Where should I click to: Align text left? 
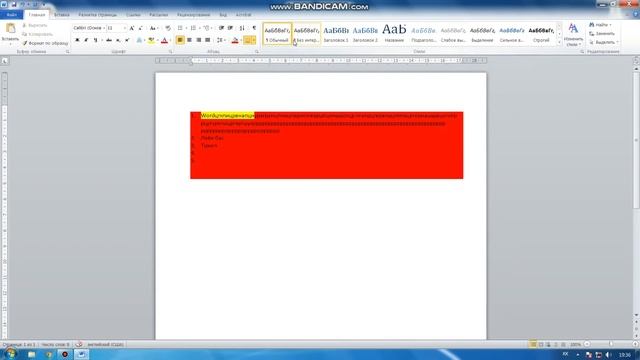(x=180, y=40)
